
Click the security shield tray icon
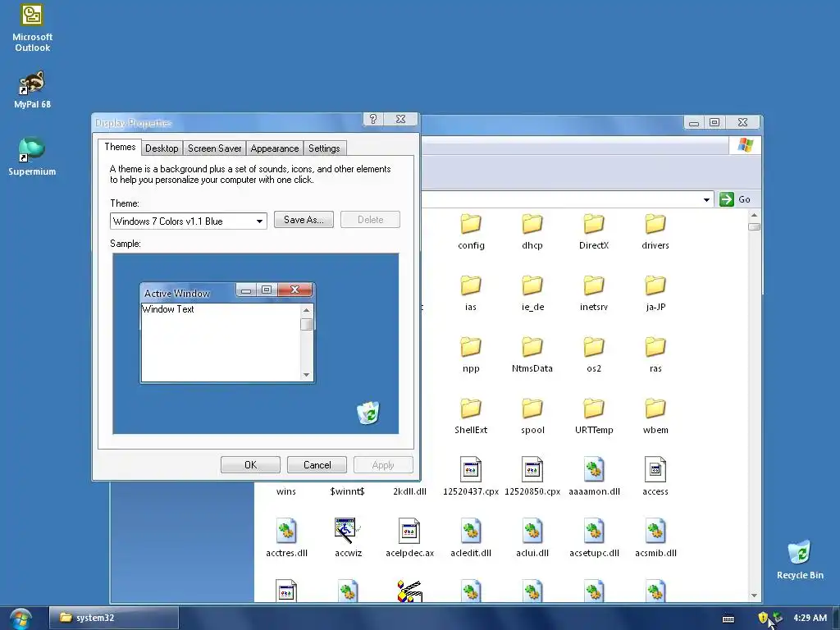[x=763, y=618]
